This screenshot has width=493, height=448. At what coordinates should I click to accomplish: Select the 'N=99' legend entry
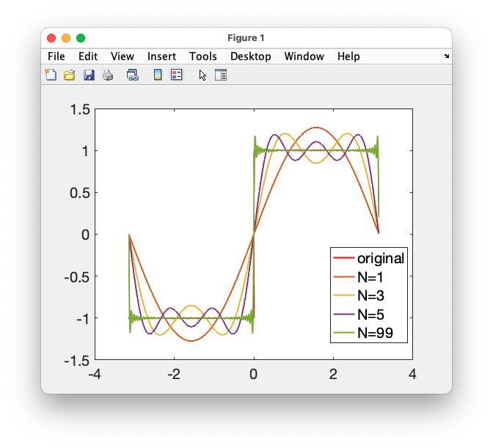coord(363,333)
